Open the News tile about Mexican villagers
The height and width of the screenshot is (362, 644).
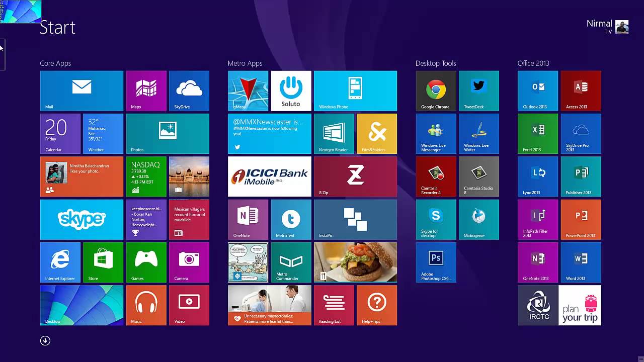click(189, 220)
